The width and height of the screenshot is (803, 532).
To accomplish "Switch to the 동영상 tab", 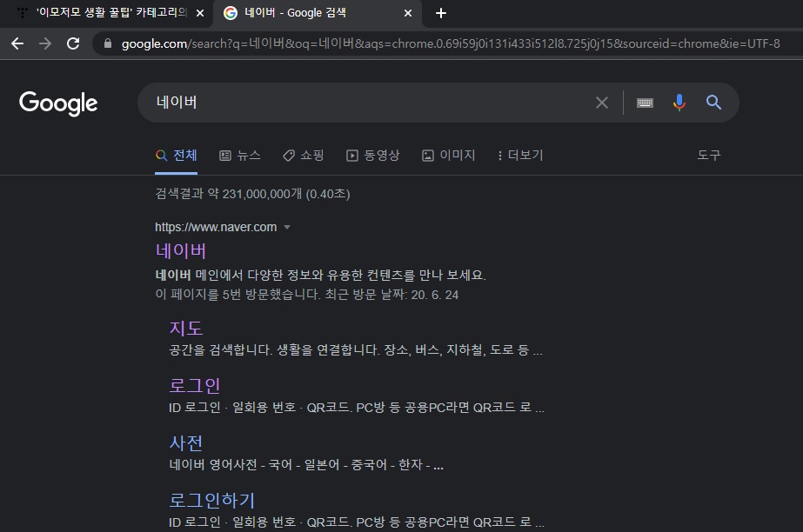I will [373, 155].
